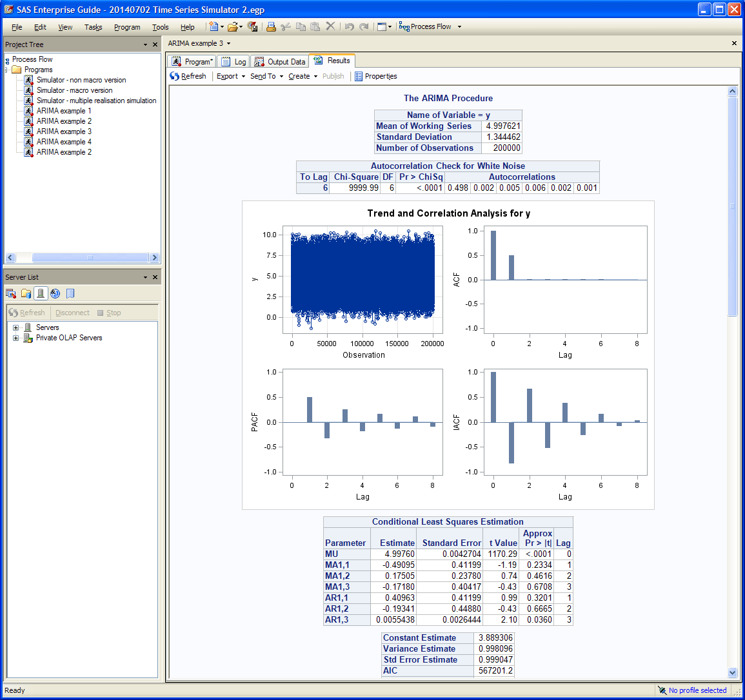Open the Project Tree panel options arrow
Screen dimensions: 745x700
(x=145, y=44)
